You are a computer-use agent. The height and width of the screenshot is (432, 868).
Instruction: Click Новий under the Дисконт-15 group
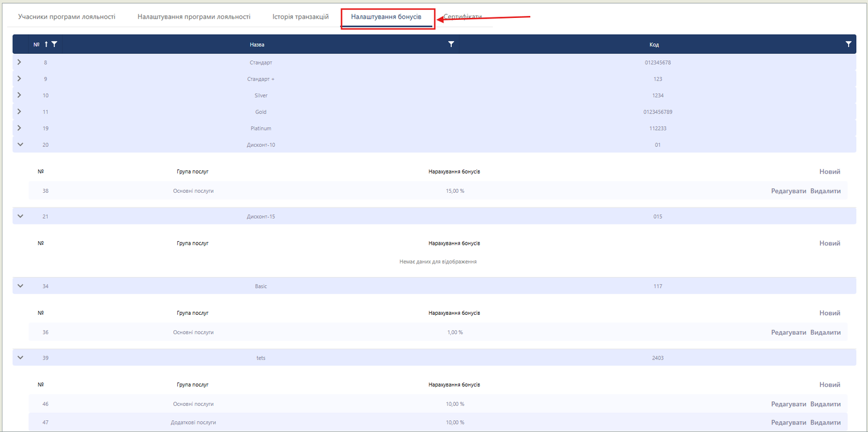pyautogui.click(x=830, y=244)
